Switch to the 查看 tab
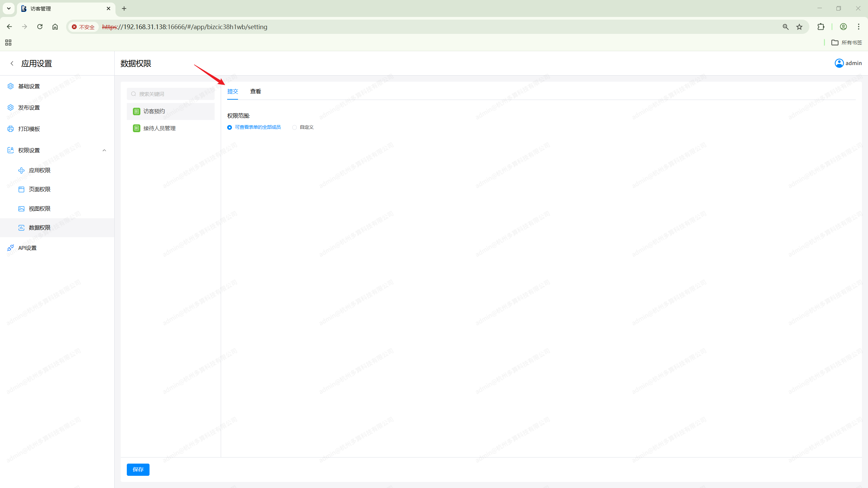This screenshot has height=488, width=868. pos(255,91)
